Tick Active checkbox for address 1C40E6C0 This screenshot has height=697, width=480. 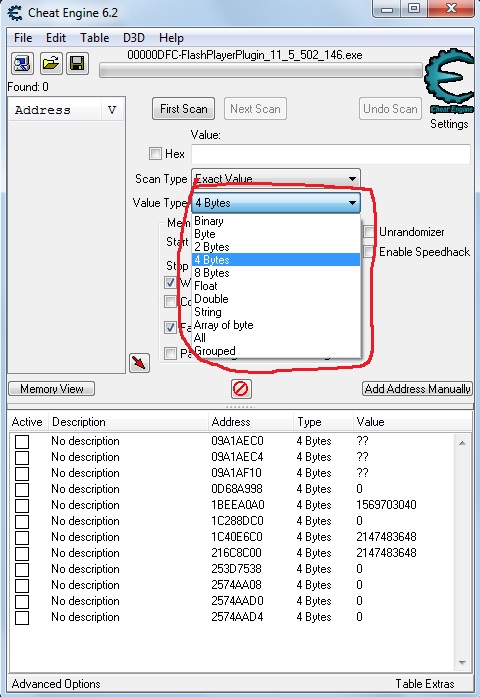coord(22,537)
